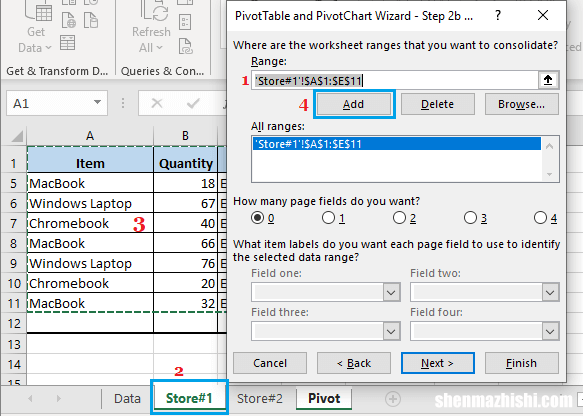
Task: Select 1 page field radio button
Action: tap(328, 218)
